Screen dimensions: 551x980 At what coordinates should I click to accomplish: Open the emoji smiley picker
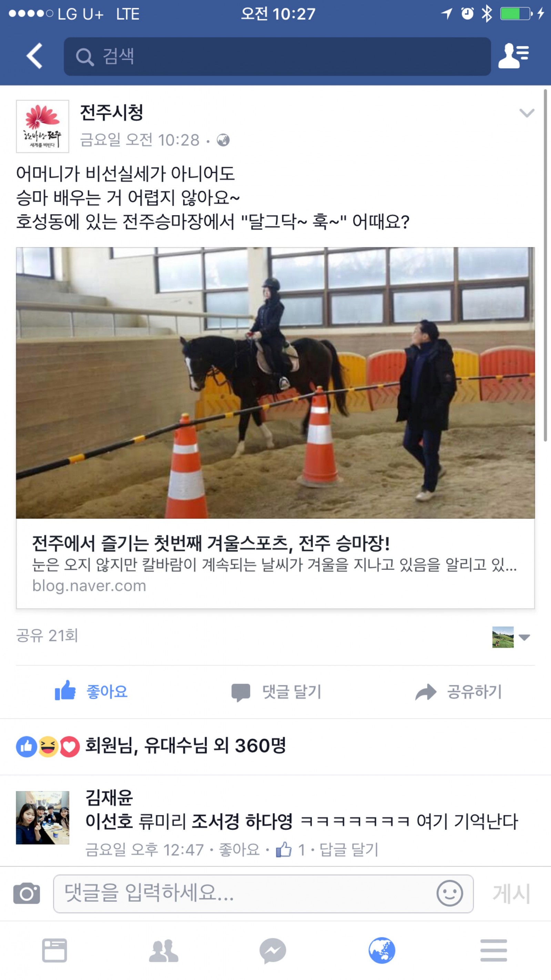pyautogui.click(x=450, y=893)
